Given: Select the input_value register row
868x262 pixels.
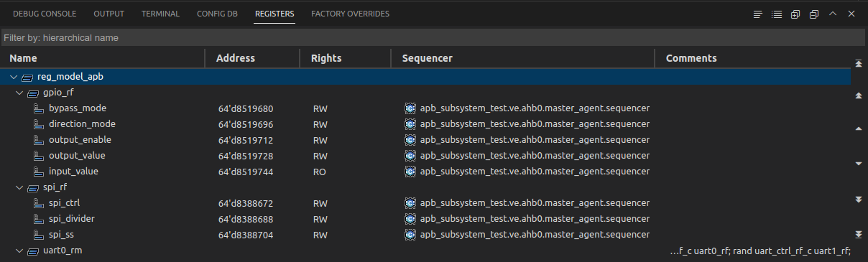Looking at the screenshot, I should (425, 172).
